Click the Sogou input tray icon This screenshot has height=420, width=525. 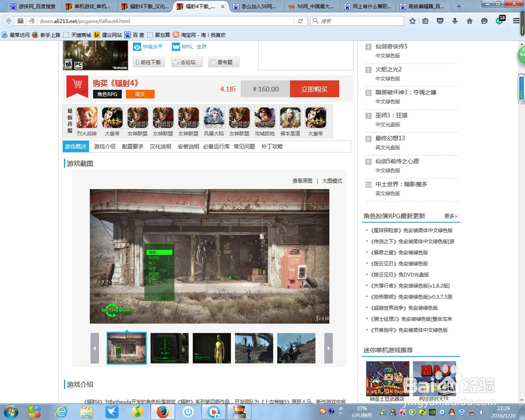coord(322,411)
